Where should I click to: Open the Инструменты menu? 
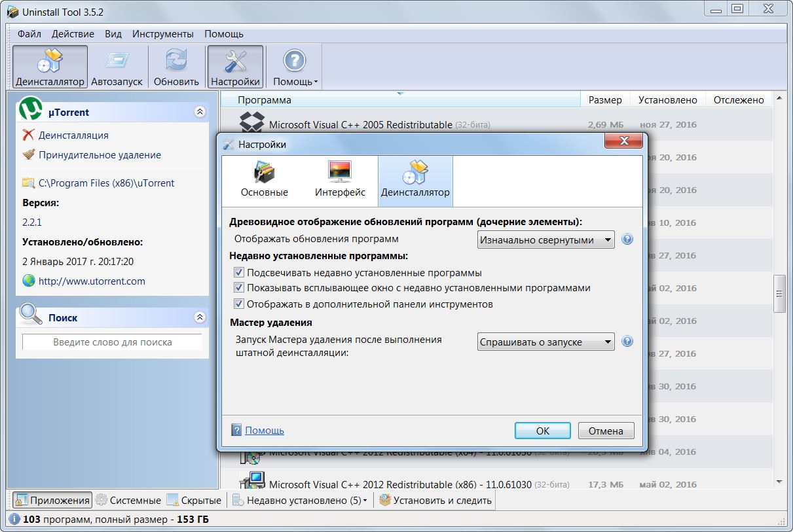162,34
